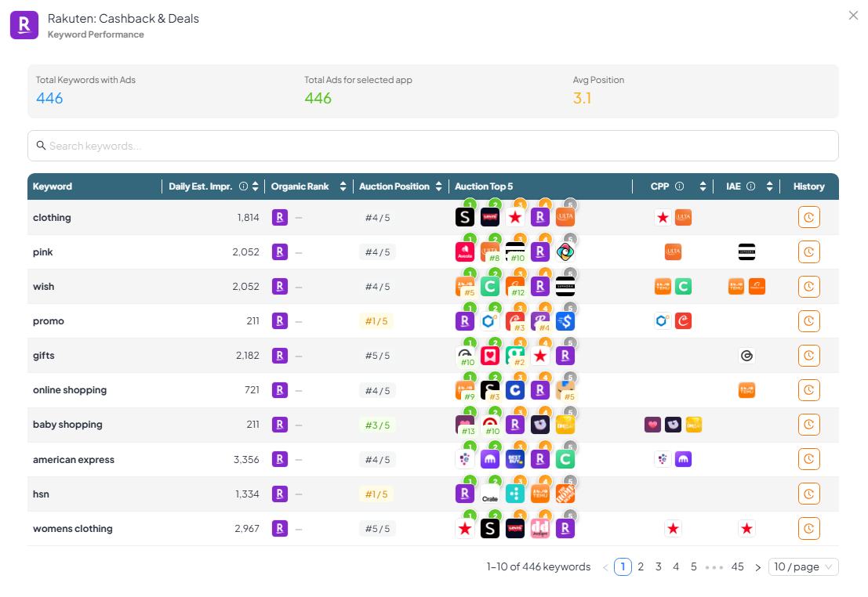Open the 10 per page dropdown
Image resolution: width=868 pixels, height=597 pixels.
[803, 566]
